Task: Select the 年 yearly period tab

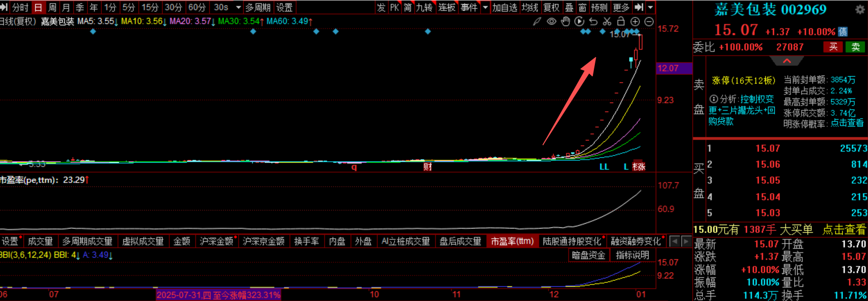Action: point(94,7)
